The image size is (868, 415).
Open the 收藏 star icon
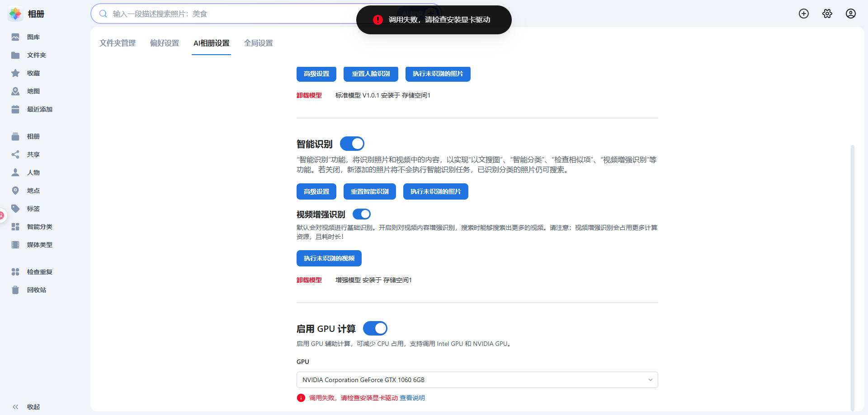point(15,73)
